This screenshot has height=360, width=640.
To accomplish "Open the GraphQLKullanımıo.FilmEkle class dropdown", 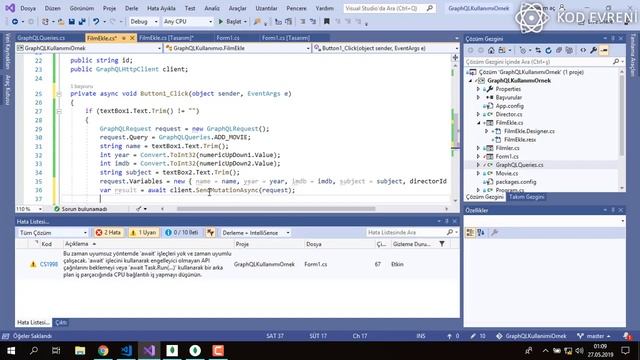I will click(x=238, y=48).
